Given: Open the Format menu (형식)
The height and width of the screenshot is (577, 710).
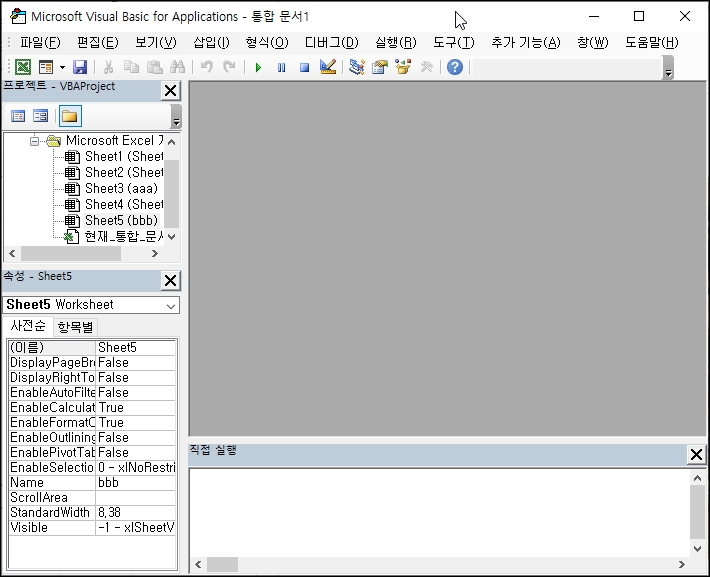Looking at the screenshot, I should [267, 43].
